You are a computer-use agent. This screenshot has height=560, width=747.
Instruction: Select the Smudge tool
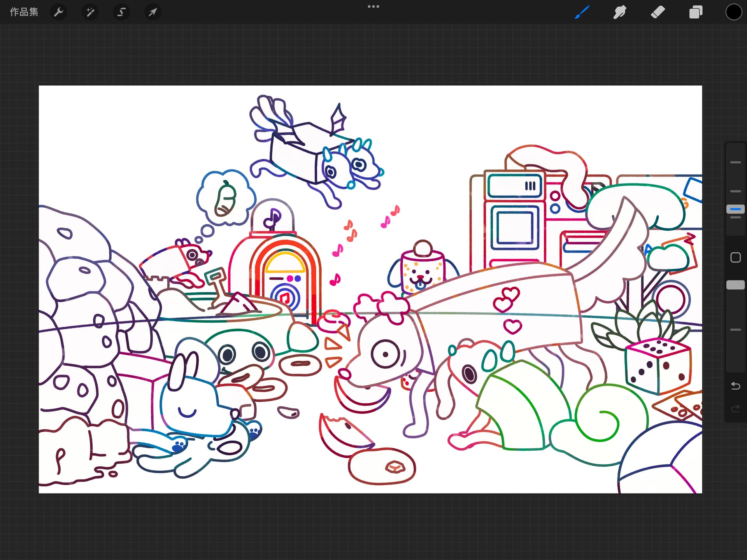click(620, 12)
